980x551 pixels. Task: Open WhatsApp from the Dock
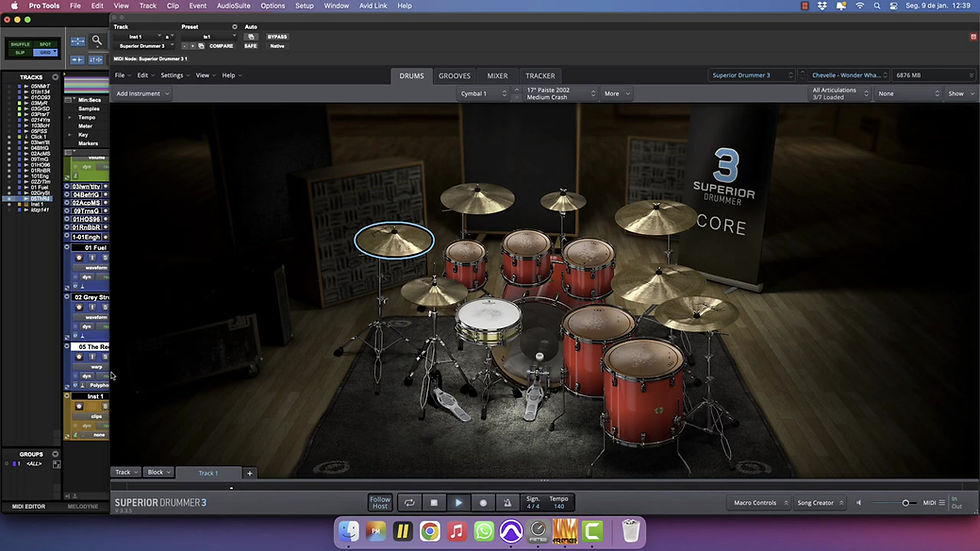[484, 532]
